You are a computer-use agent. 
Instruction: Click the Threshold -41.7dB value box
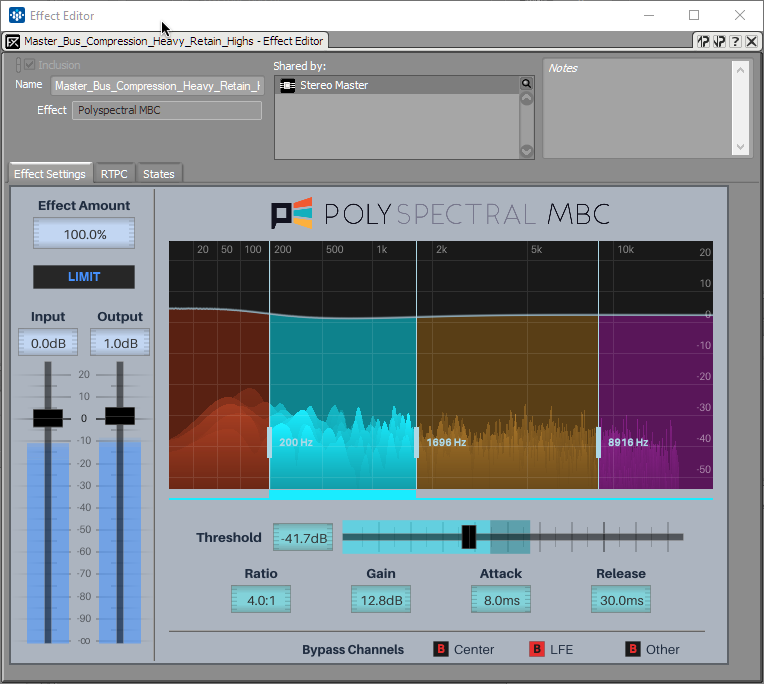303,537
